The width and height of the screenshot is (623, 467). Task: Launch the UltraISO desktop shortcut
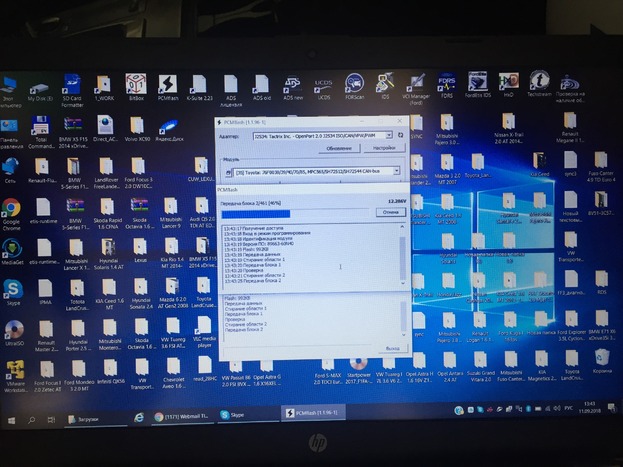point(13,328)
